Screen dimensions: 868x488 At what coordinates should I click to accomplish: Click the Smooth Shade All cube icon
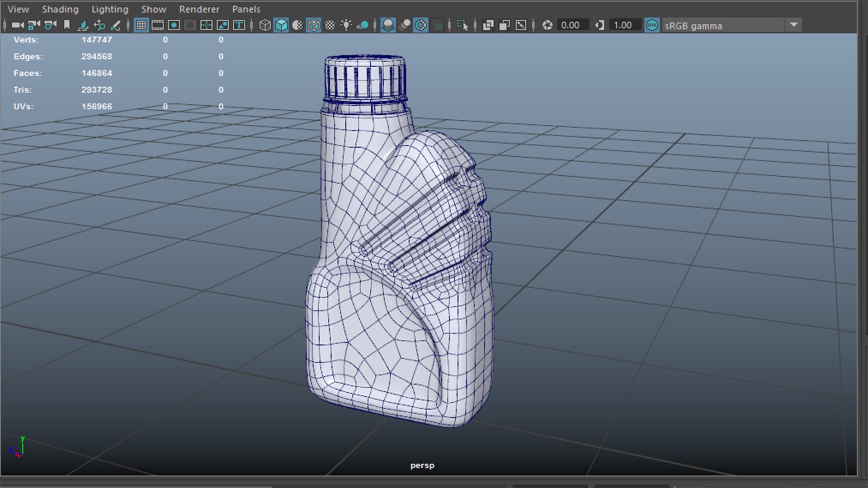pos(281,25)
